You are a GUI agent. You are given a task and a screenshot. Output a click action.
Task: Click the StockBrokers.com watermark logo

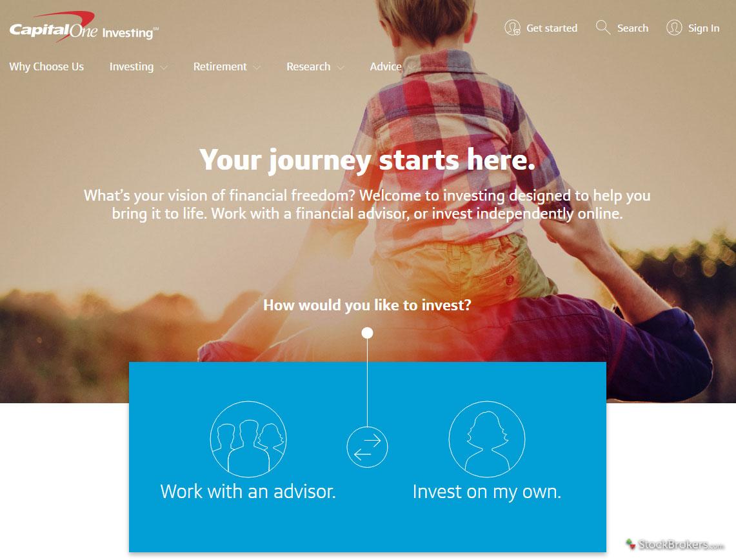coord(675,545)
